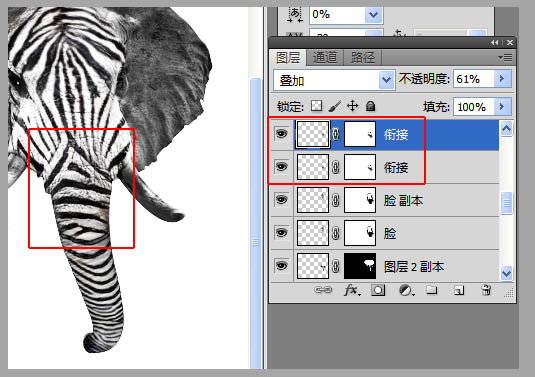
Task: Delete layer with trash icon
Action: pos(486,290)
